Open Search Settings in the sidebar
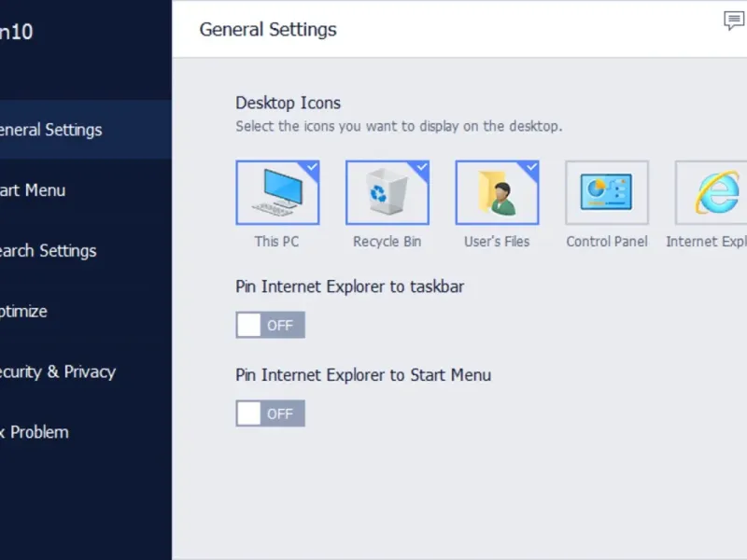The height and width of the screenshot is (560, 747). (x=86, y=250)
